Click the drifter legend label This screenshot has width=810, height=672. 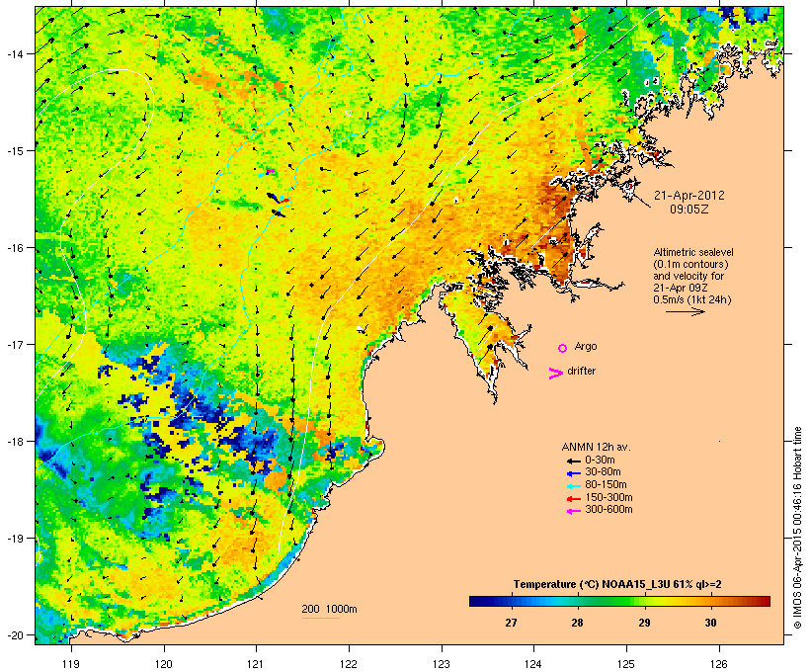[581, 371]
